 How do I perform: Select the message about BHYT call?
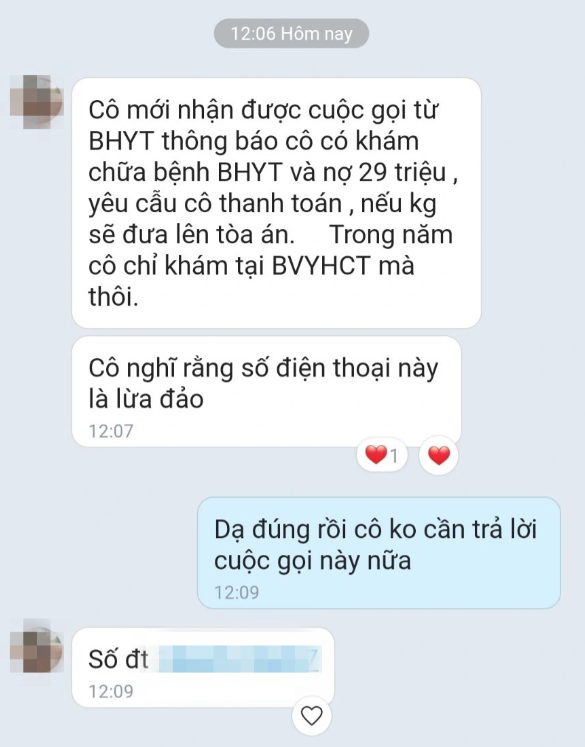click(276, 203)
